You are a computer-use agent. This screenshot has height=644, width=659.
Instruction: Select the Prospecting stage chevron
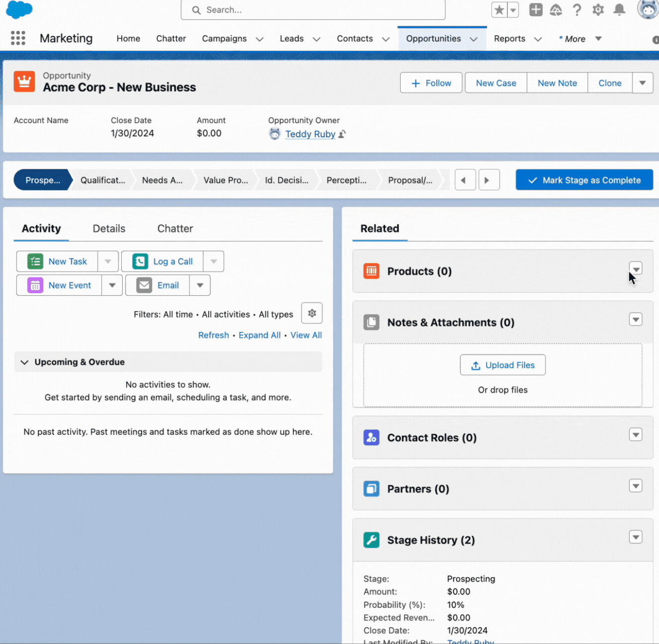pos(42,180)
